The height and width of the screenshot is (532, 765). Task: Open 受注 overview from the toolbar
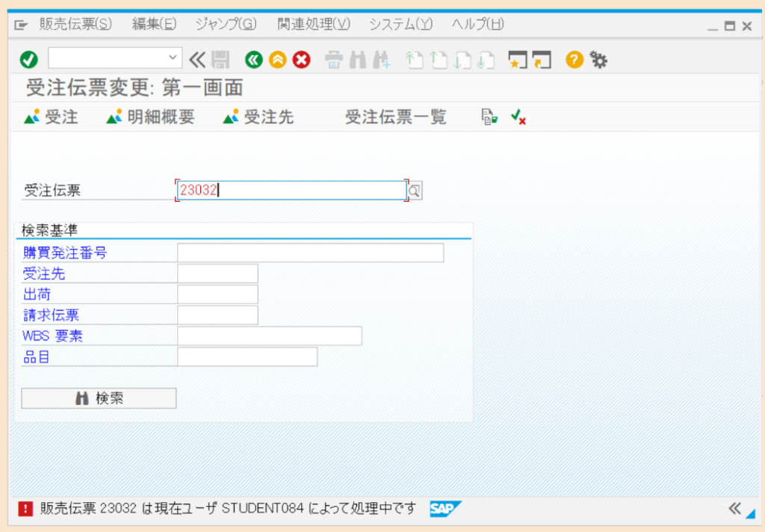pos(50,117)
